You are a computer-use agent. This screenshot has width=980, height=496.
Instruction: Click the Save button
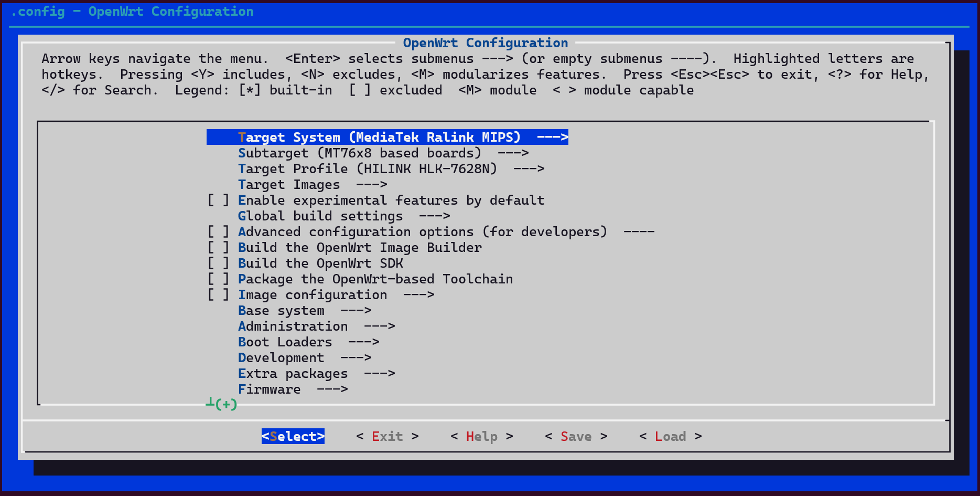[576, 437]
